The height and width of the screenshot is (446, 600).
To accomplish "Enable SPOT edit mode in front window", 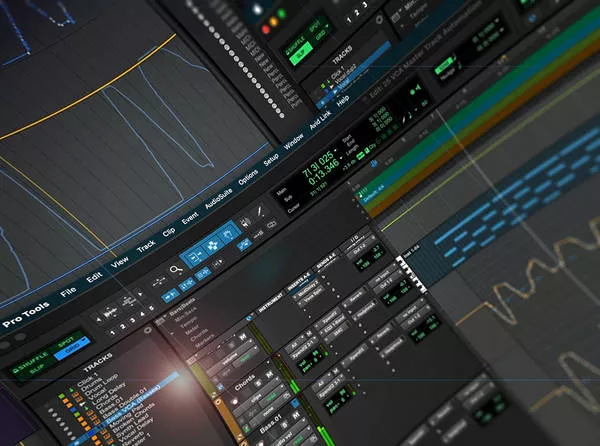I will coord(65,340).
